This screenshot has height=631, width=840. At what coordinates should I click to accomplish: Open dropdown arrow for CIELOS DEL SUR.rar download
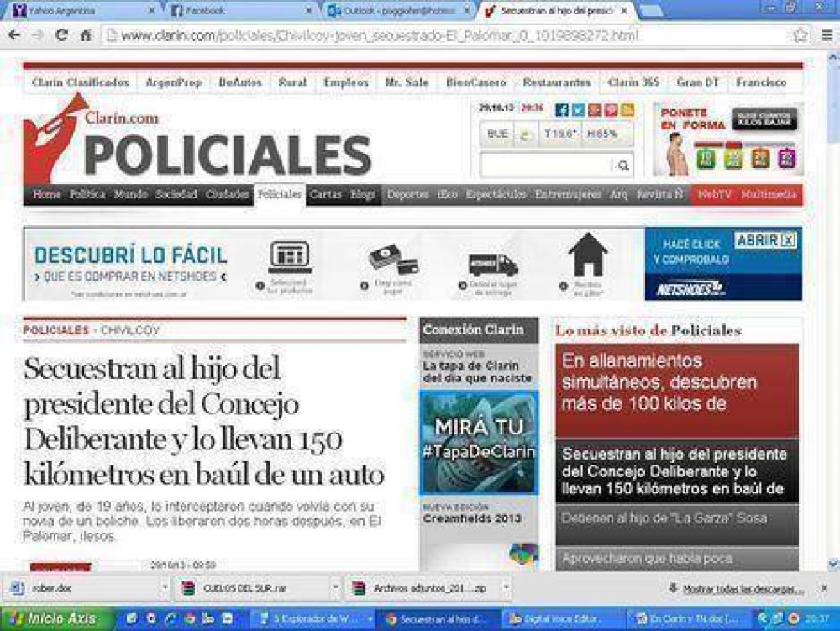(x=335, y=588)
